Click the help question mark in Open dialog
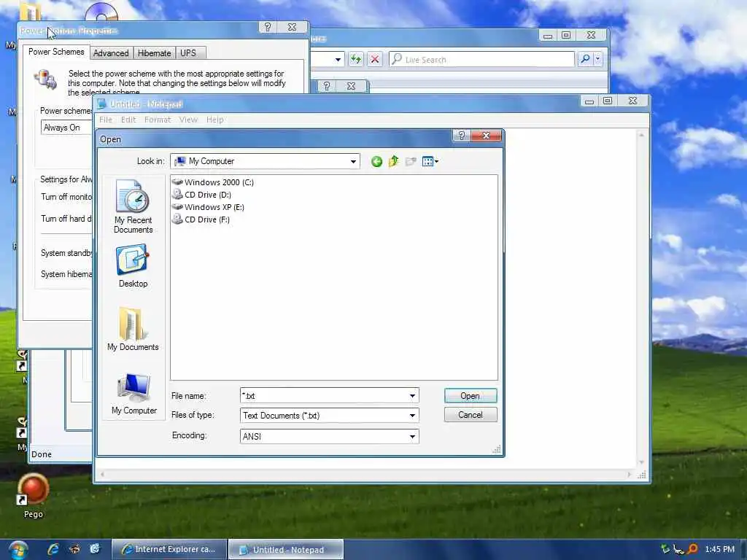Viewport: 747px width, 560px height. point(461,136)
